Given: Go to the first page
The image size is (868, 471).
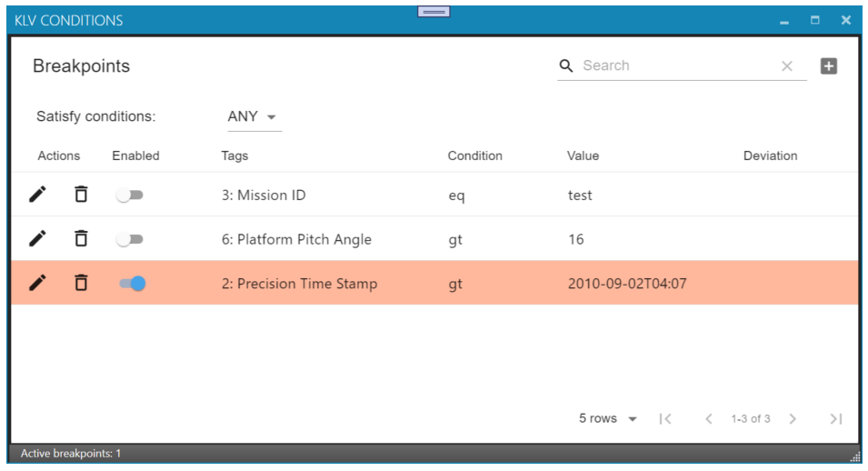Looking at the screenshot, I should [x=665, y=418].
